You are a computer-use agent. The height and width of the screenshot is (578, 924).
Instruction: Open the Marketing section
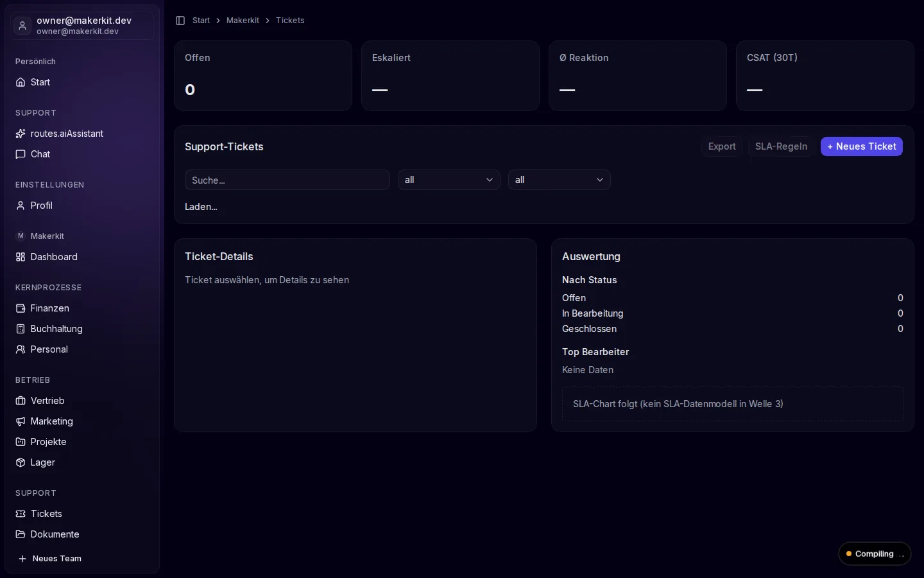coord(82,421)
